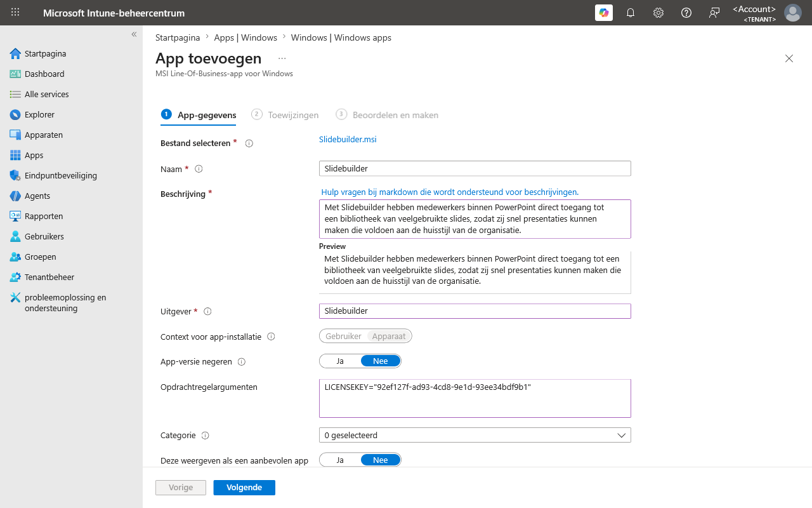Set aanbevolen app to Ja
Screen dimensions: 812x508
click(340, 460)
